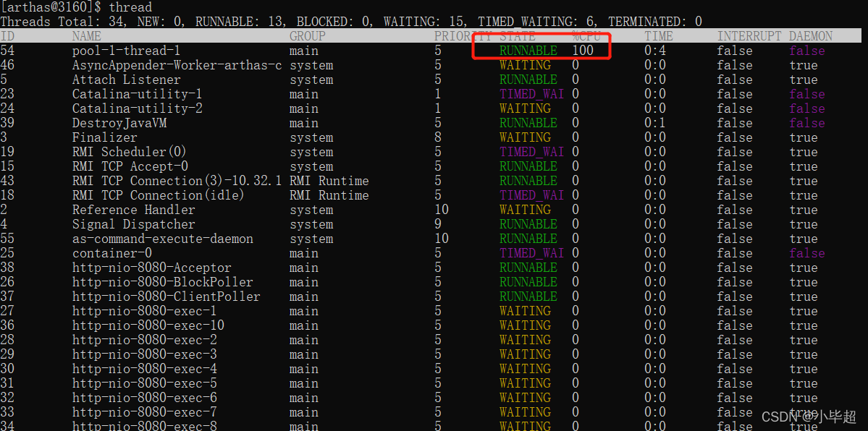Click the 'thread' command at the arthas prompt
This screenshot has height=431, width=868.
tap(130, 8)
